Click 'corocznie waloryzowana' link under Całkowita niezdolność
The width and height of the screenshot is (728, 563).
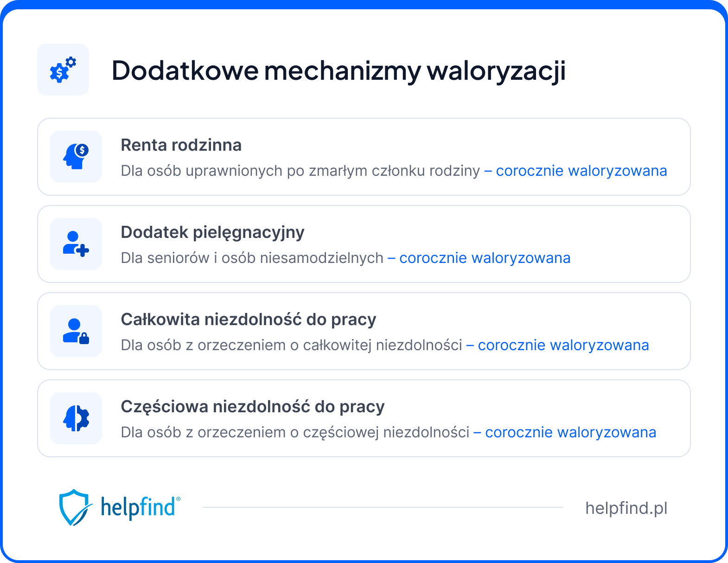pos(563,345)
